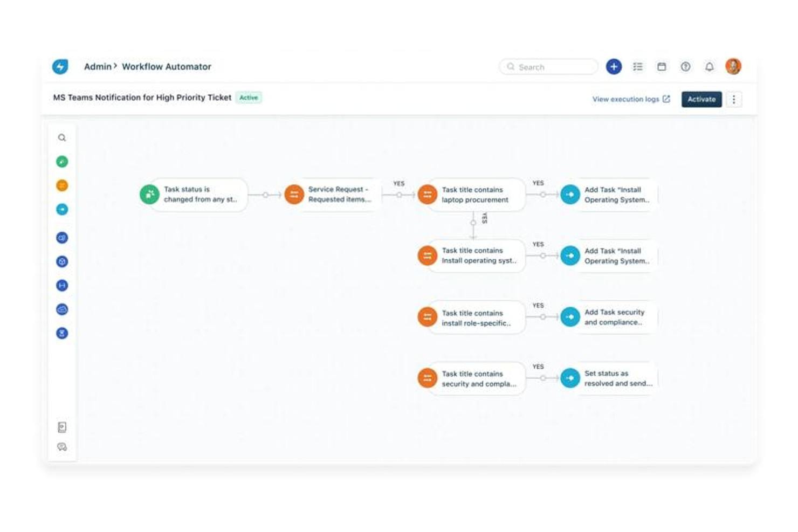
Task: Click the Freshworks logo at top left
Action: click(60, 66)
